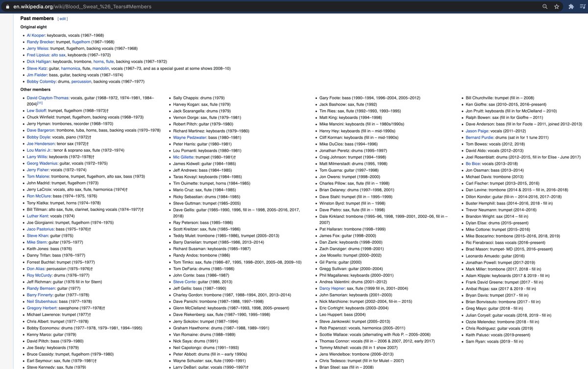
Task: Open the Lew Soloff link
Action: click(x=37, y=111)
